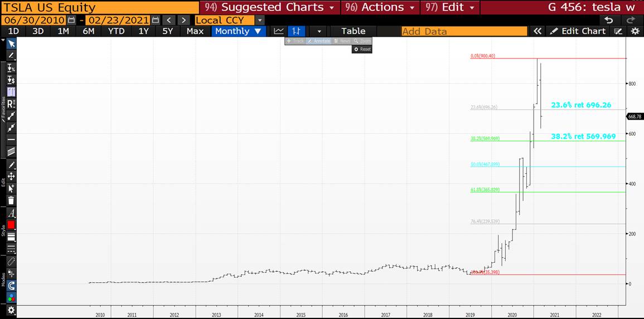Click the Annotate mode button

pyautogui.click(x=319, y=41)
